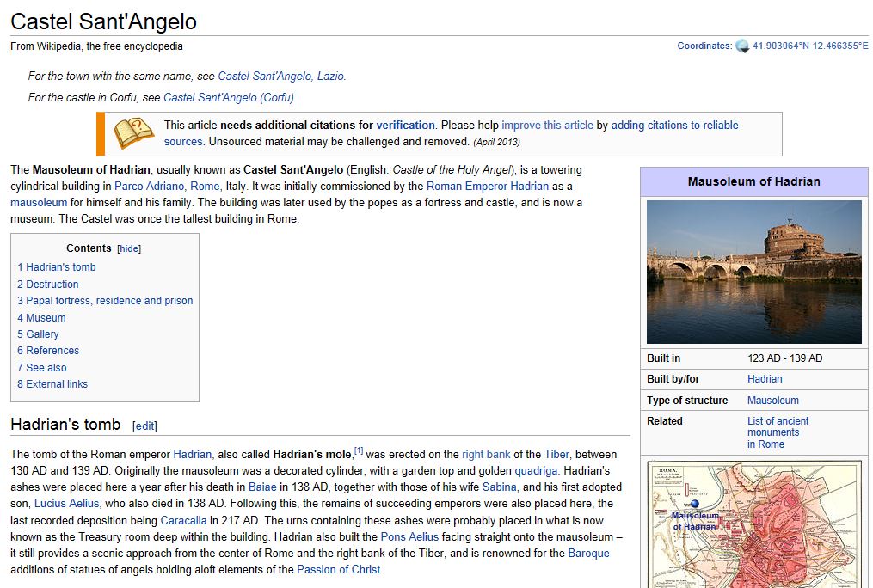The width and height of the screenshot is (873, 588).
Task: Click the 'Mausoleum of Hadrian' infobox title
Action: point(753,182)
